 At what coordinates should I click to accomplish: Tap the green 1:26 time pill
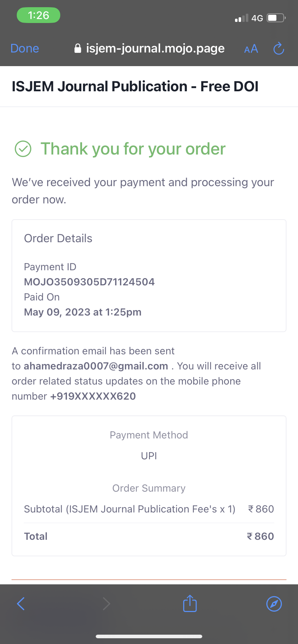click(x=39, y=15)
